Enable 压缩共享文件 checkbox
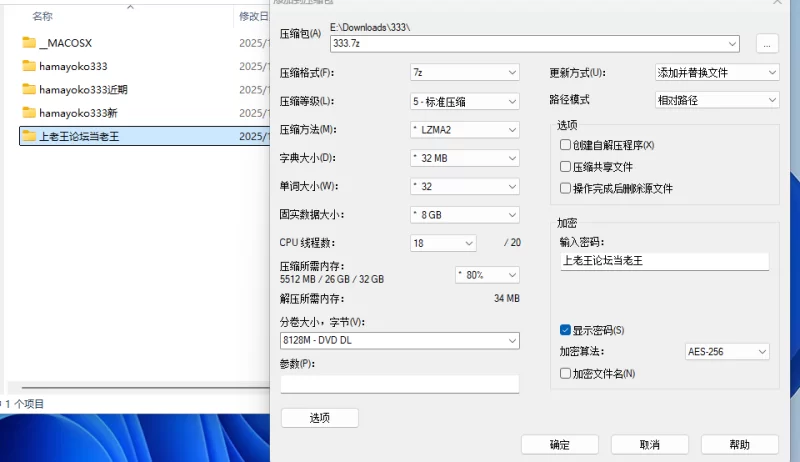This screenshot has height=462, width=800. pyautogui.click(x=565, y=166)
